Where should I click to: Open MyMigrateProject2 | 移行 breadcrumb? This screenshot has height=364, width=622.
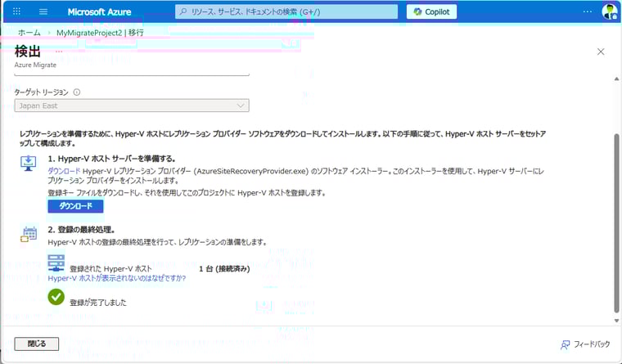point(100,33)
